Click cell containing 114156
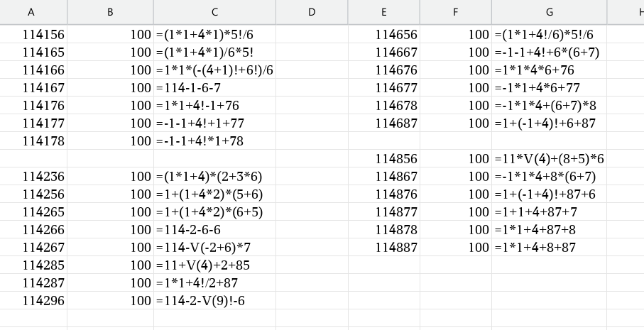The height and width of the screenshot is (330, 644). (x=33, y=35)
